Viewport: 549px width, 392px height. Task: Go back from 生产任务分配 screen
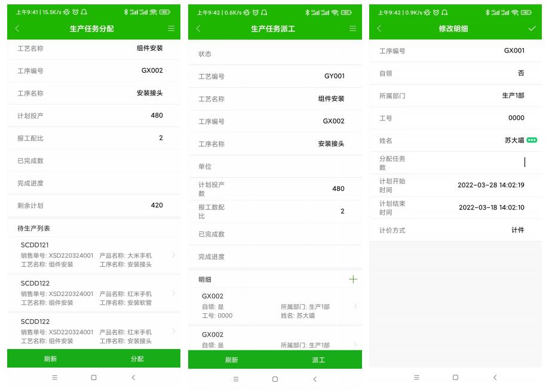pyautogui.click(x=17, y=28)
